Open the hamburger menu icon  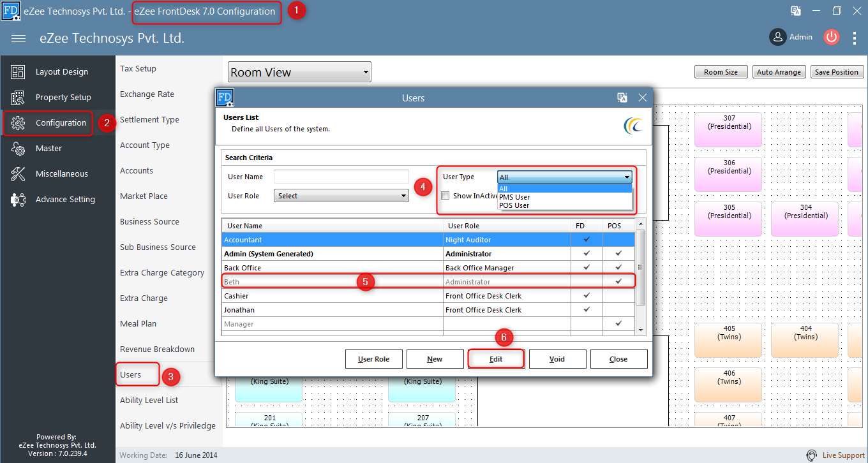click(19, 38)
